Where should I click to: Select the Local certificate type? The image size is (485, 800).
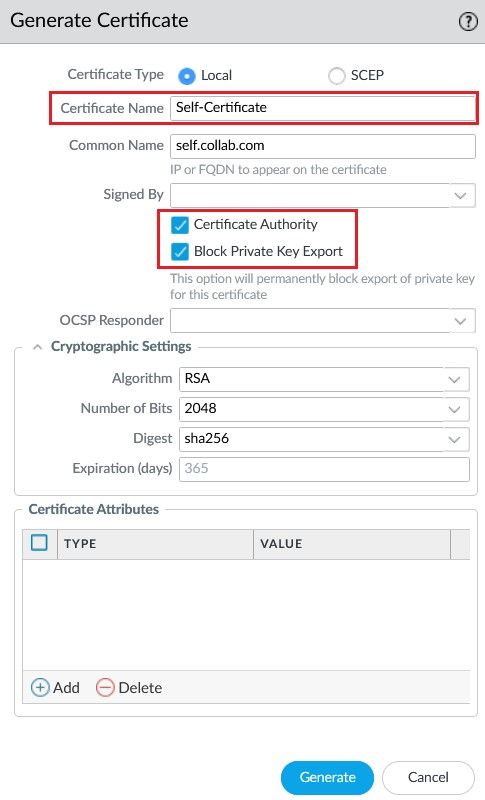[x=187, y=76]
